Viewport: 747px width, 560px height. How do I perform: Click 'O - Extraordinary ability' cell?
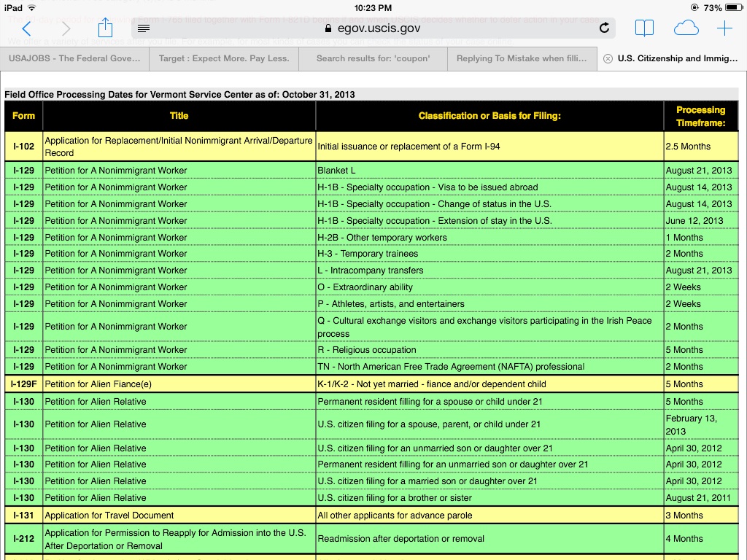(489, 287)
